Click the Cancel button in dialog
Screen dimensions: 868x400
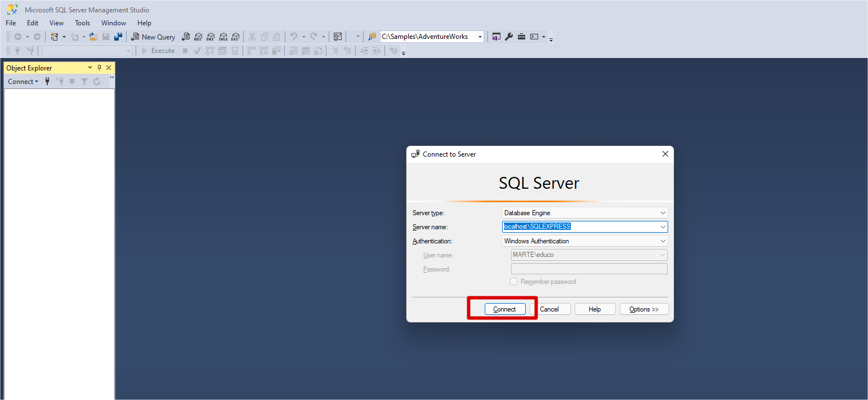click(x=550, y=309)
